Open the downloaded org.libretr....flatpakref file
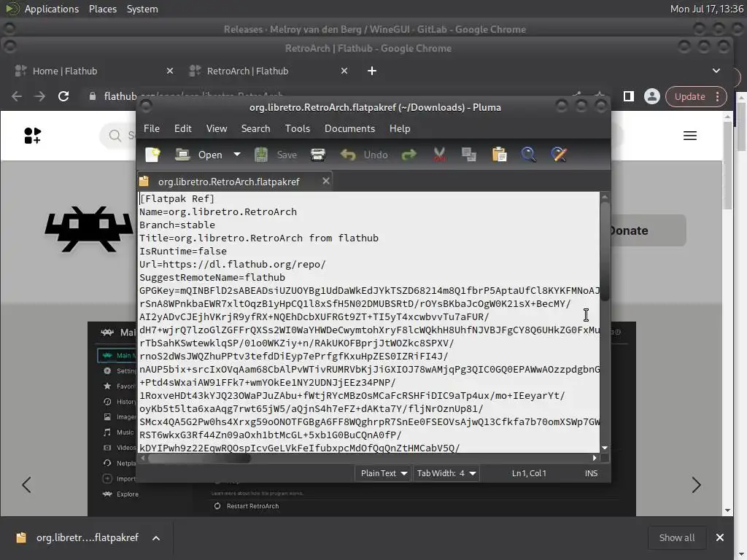Image resolution: width=747 pixels, height=560 pixels. point(77,537)
